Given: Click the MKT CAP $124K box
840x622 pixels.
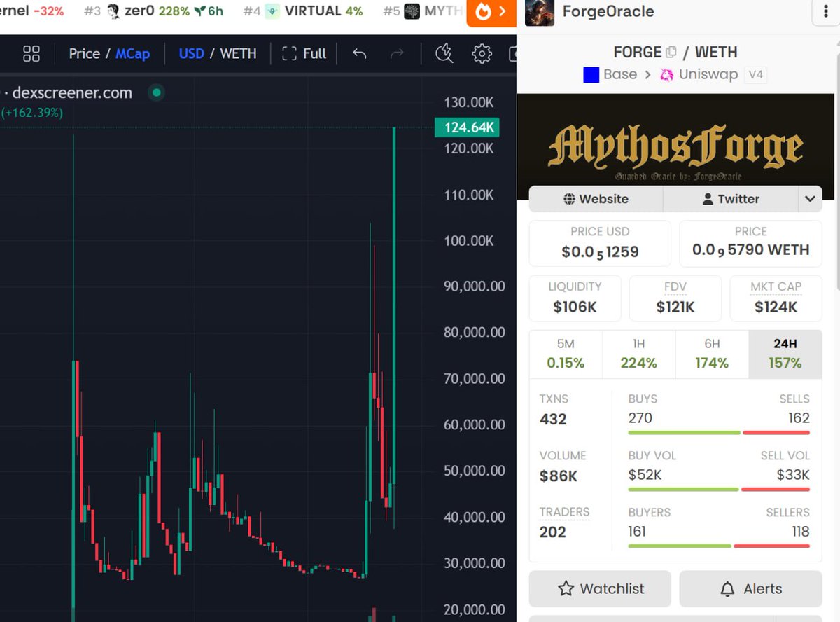Looking at the screenshot, I should pos(776,298).
